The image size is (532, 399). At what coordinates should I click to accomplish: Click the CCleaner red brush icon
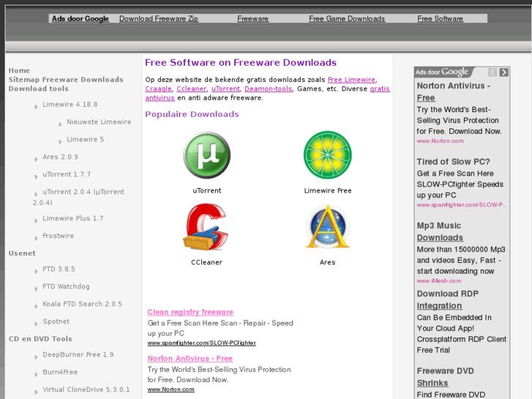click(x=206, y=227)
